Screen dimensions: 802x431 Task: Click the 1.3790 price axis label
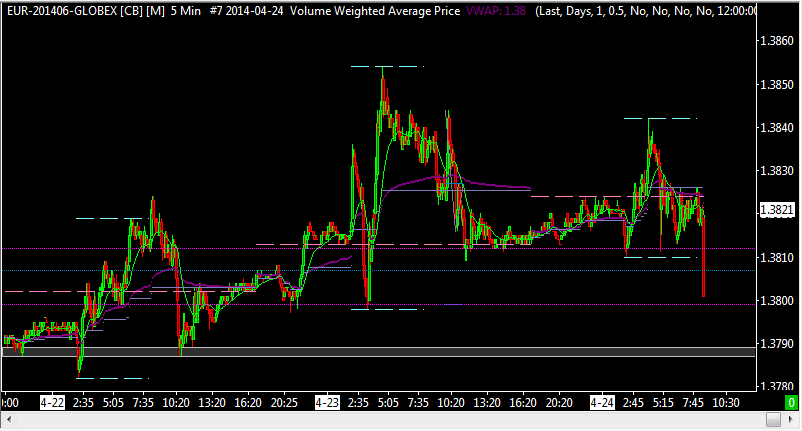pos(777,344)
